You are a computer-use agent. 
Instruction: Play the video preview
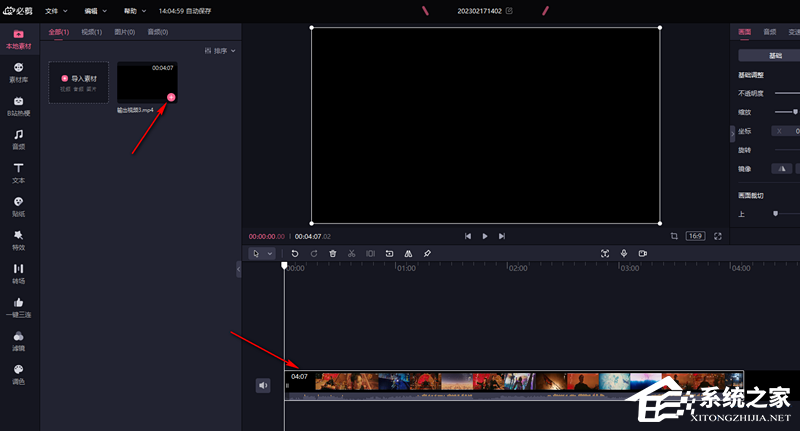pos(485,236)
